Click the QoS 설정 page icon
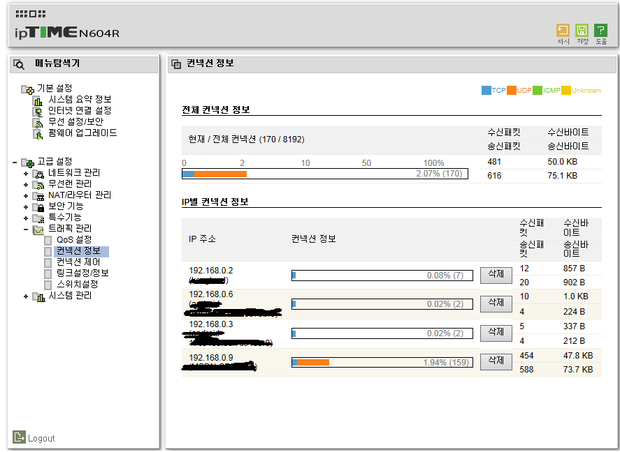This screenshot has width=620, height=452. [48, 240]
